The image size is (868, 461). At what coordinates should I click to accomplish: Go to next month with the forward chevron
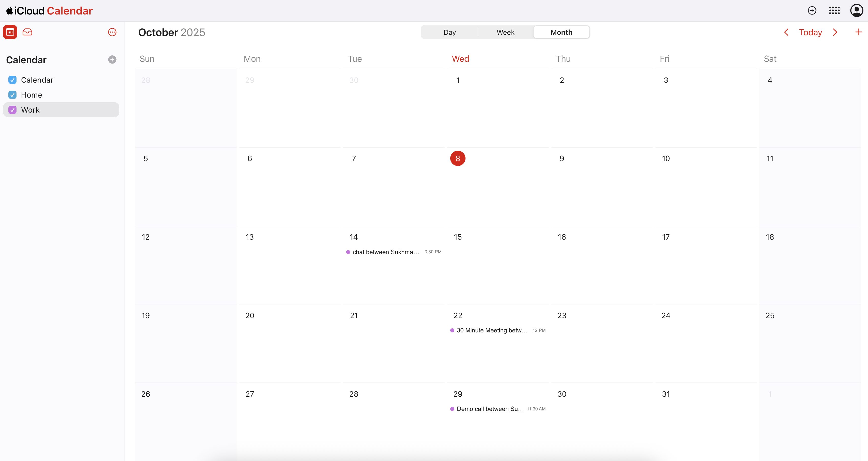tap(835, 32)
